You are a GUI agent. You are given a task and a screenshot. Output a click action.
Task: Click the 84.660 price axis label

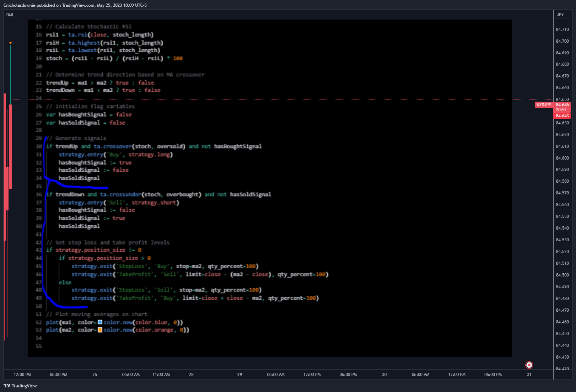(x=562, y=88)
